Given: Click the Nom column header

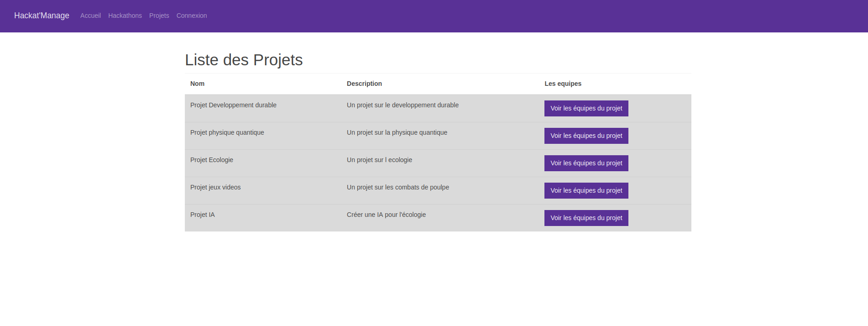Looking at the screenshot, I should coord(197,84).
